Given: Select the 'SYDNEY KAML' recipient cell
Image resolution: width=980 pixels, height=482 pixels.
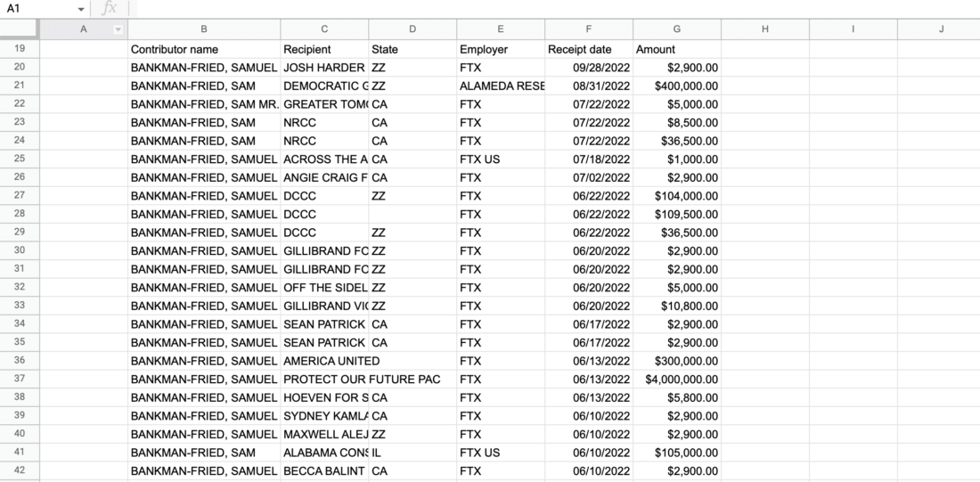Looking at the screenshot, I should point(324,416).
